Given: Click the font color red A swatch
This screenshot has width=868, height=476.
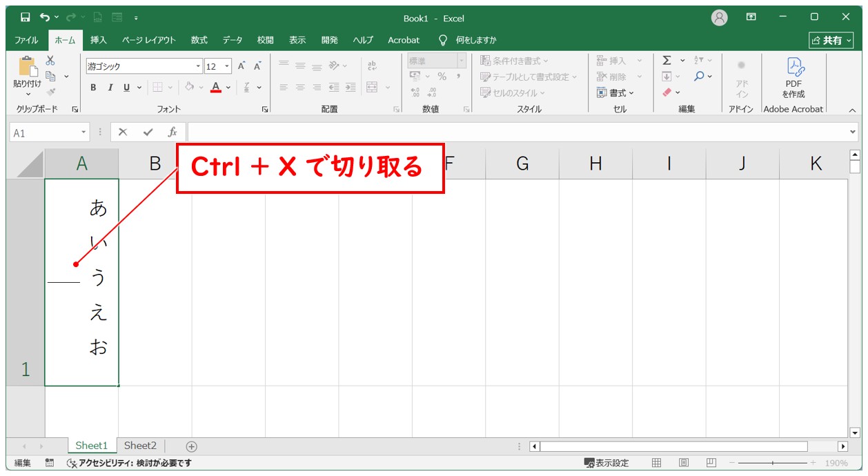Looking at the screenshot, I should coord(216,88).
